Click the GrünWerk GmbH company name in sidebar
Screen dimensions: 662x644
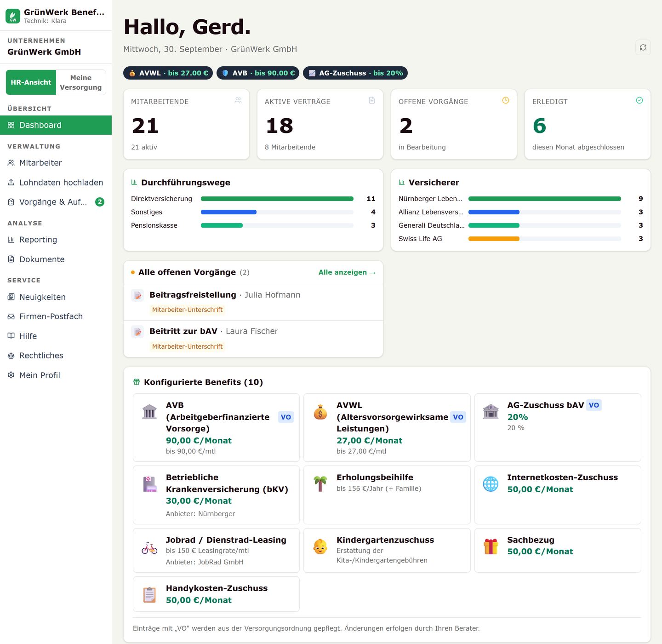tap(44, 52)
